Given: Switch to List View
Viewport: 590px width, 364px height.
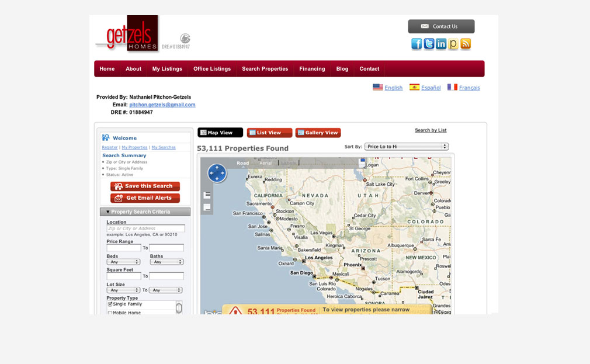Looking at the screenshot, I should point(269,133).
